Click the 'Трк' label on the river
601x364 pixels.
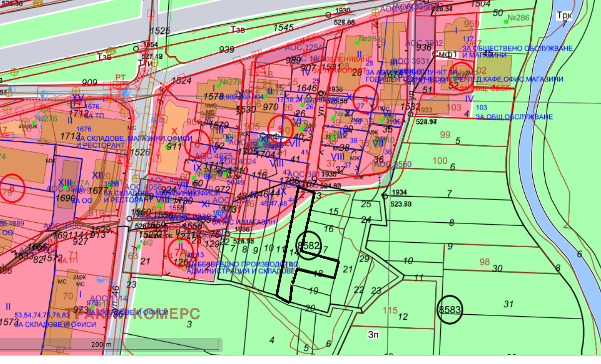point(564,16)
